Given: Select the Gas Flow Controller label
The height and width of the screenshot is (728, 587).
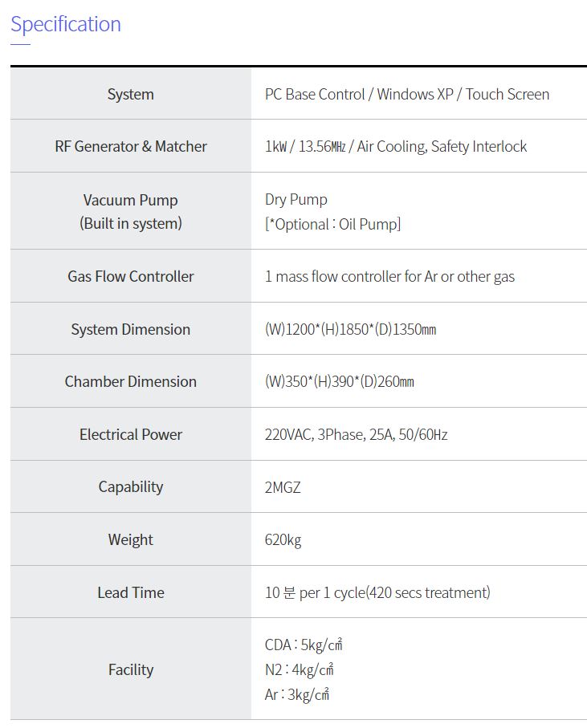Looking at the screenshot, I should (x=130, y=276).
